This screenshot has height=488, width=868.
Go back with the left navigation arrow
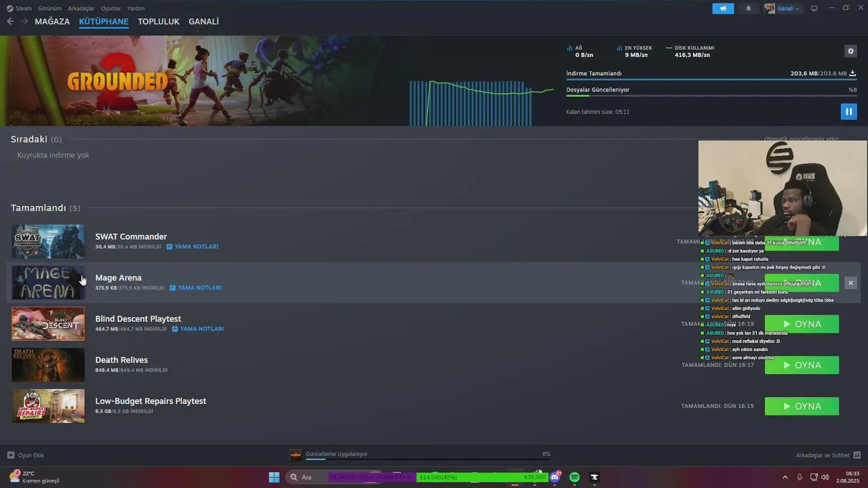[x=10, y=22]
